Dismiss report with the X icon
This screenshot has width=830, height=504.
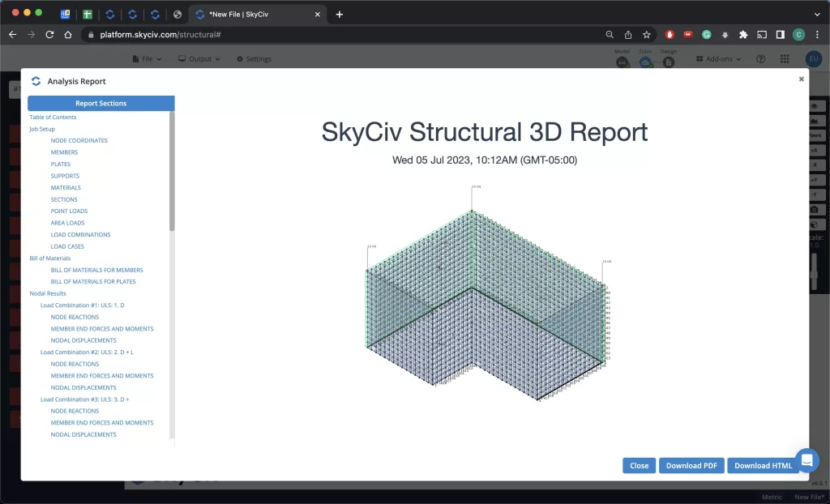pos(801,79)
